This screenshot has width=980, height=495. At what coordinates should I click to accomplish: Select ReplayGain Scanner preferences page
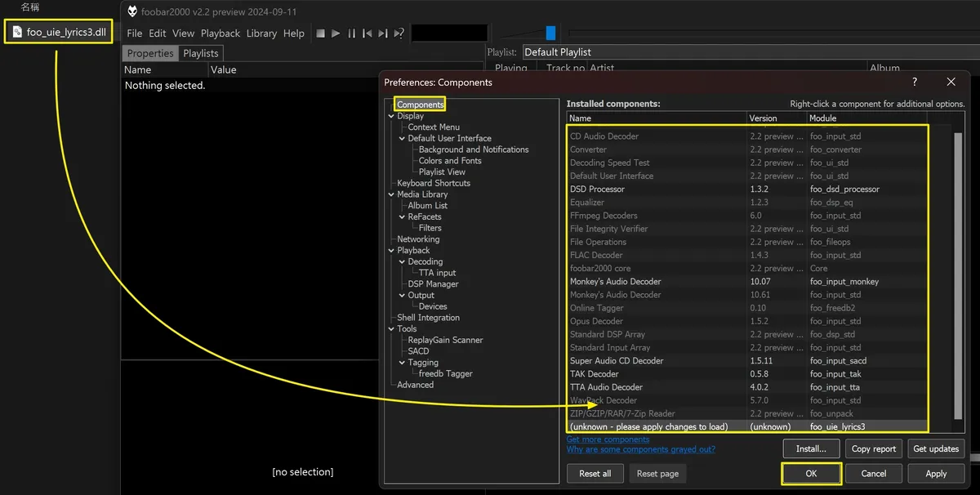tap(445, 340)
